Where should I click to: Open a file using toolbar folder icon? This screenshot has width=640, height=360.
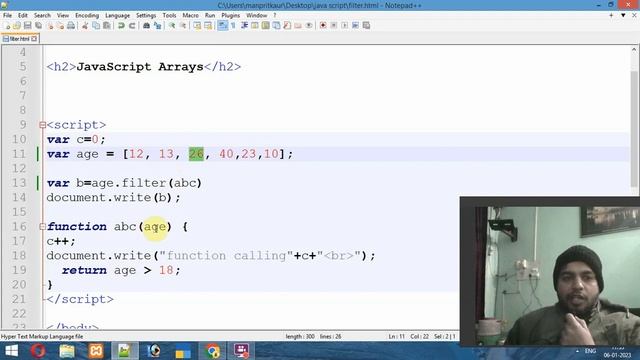tap(17, 25)
